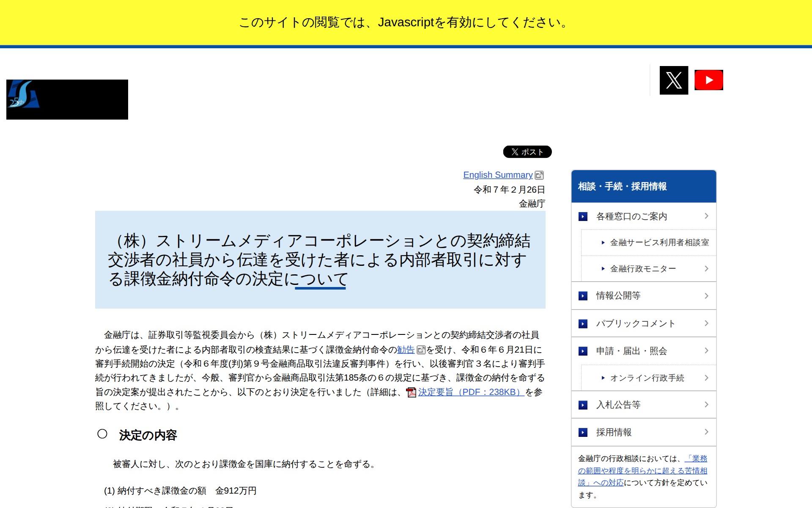Click blue arrow icon beside 採用情報
Image resolution: width=812 pixels, height=508 pixels.
(x=584, y=432)
